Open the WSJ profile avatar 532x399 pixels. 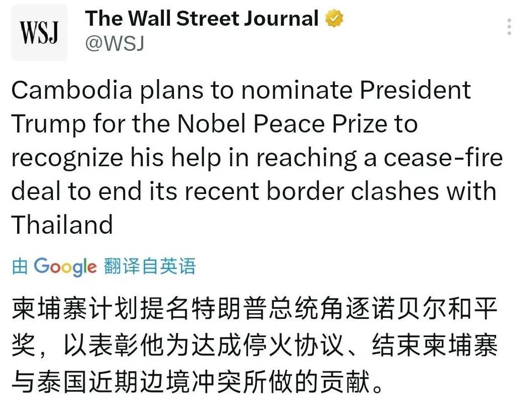pos(39,32)
